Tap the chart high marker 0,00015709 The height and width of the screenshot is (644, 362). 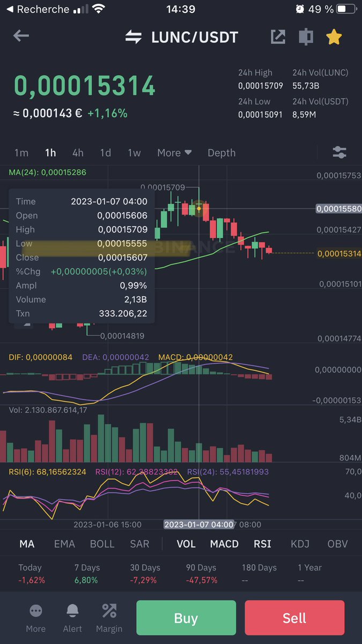pyautogui.click(x=162, y=187)
